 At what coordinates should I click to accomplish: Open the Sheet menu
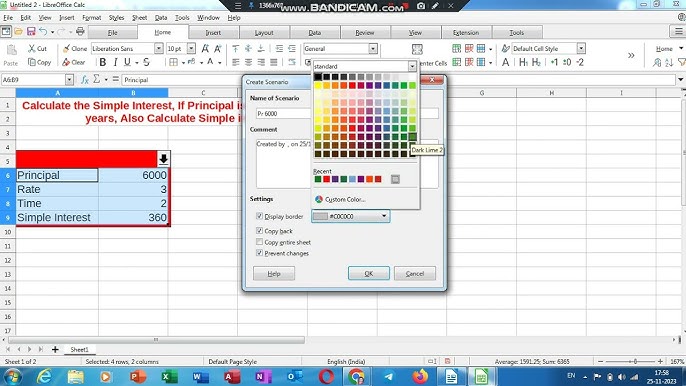(140, 18)
